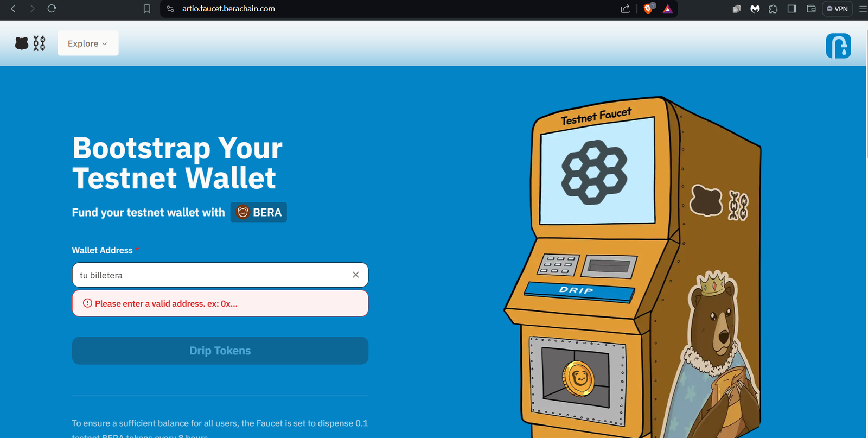The image size is (868, 438).
Task: Bookmark this page
Action: pyautogui.click(x=147, y=9)
